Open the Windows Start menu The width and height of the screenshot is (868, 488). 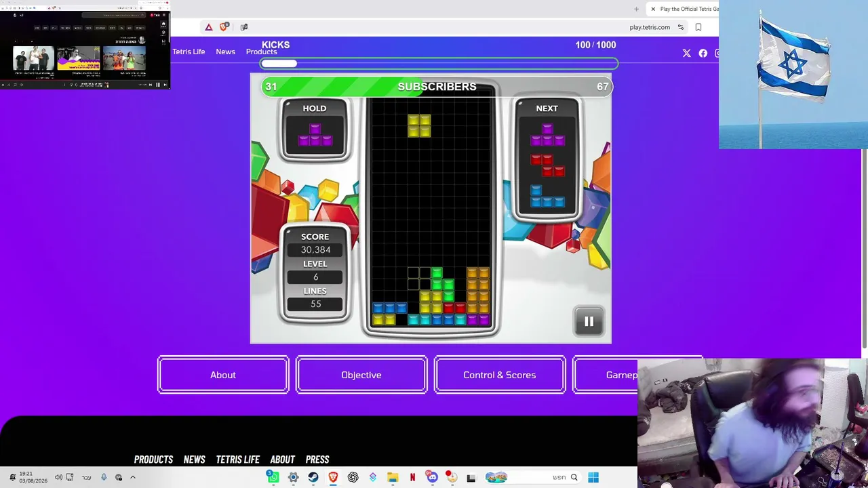click(x=593, y=477)
